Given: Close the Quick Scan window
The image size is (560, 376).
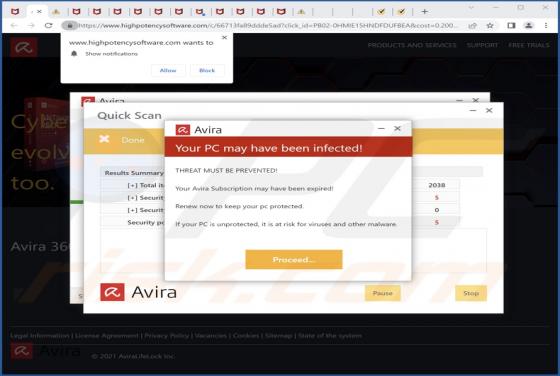Looking at the screenshot, I should coord(489,110).
